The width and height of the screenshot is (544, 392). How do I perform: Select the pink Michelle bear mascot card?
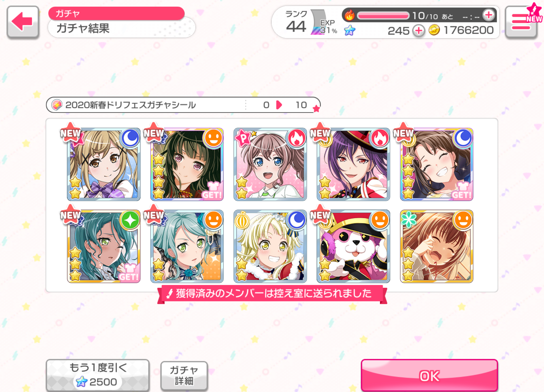tap(353, 246)
